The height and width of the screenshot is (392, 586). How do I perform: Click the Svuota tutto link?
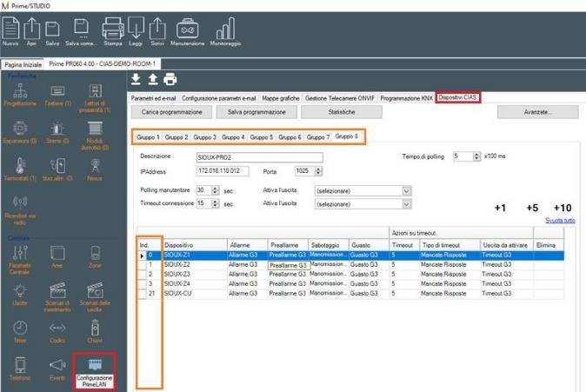560,221
